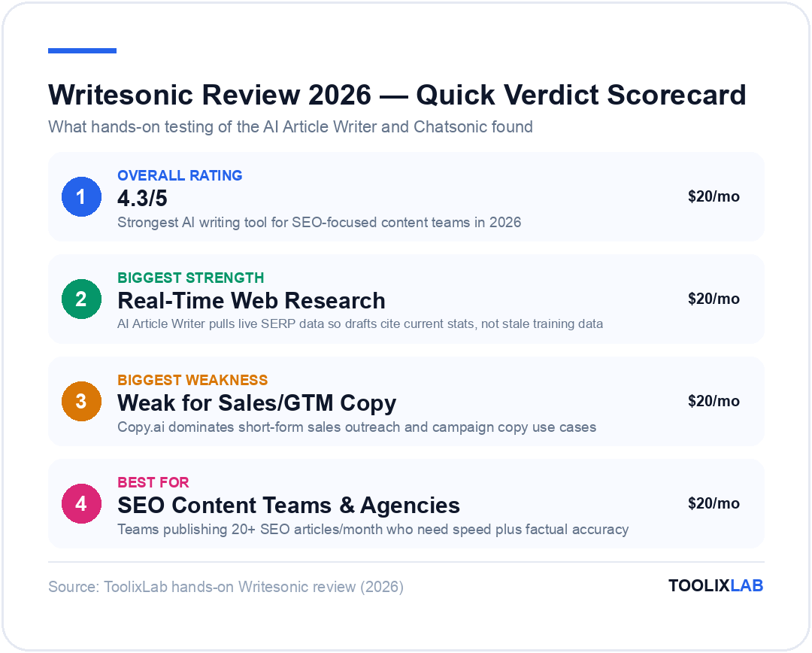812x653 pixels.
Task: Click the 'BEST FOR' label
Action: (153, 482)
